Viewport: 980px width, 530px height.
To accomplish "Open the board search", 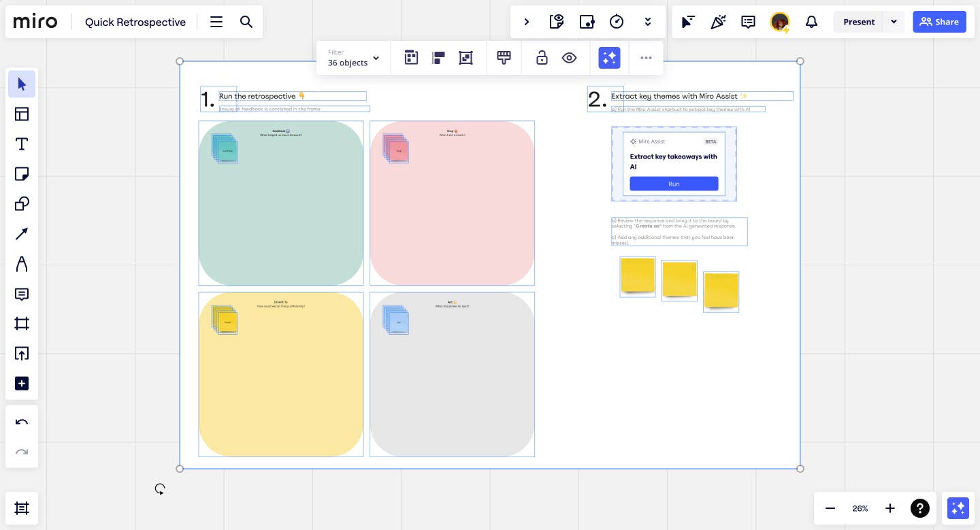I will point(246,22).
